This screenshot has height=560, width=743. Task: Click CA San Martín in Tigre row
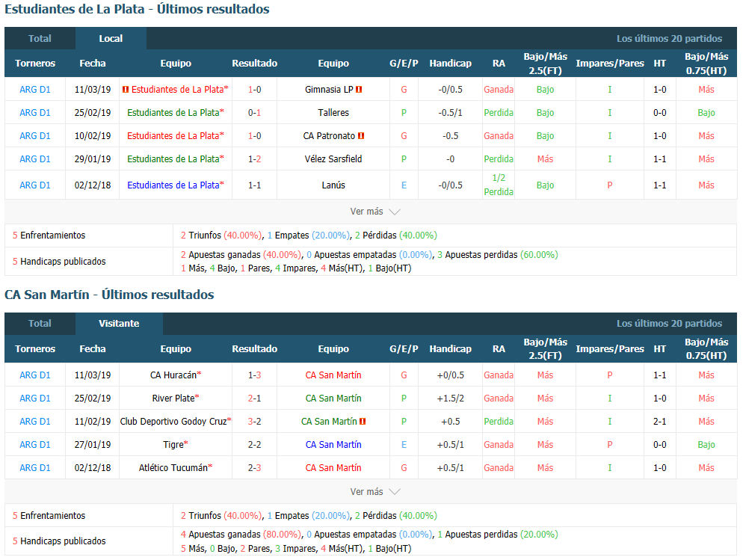(x=333, y=445)
